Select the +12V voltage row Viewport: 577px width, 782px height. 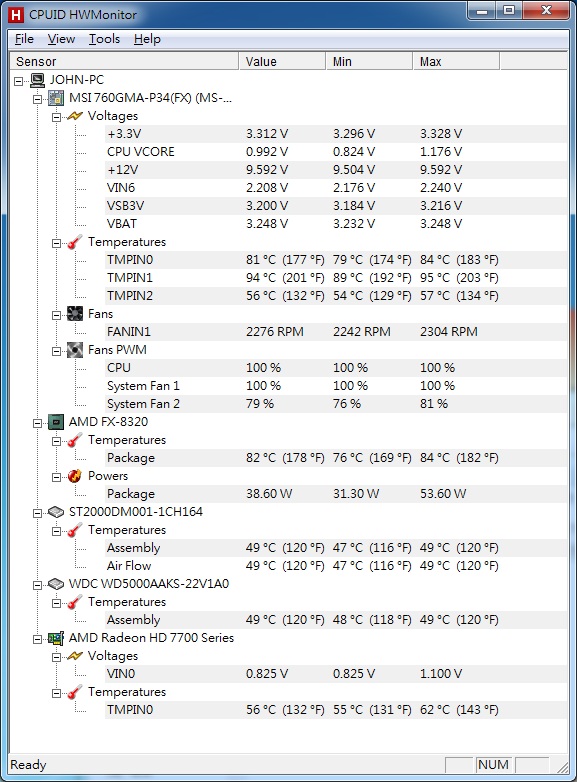[336, 170]
